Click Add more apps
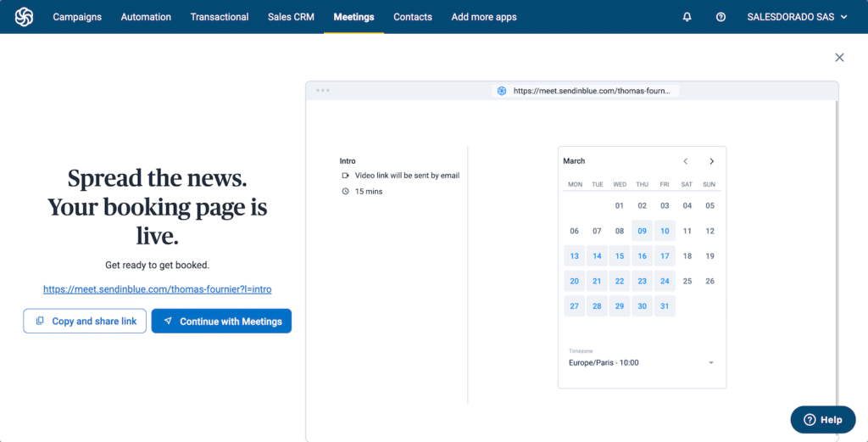 click(x=484, y=17)
